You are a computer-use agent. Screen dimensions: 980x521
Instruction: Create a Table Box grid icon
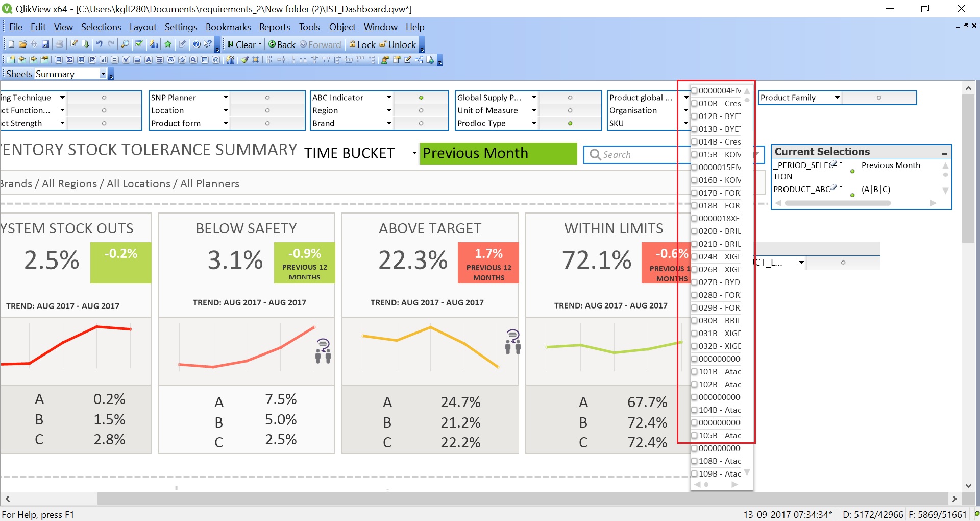81,60
